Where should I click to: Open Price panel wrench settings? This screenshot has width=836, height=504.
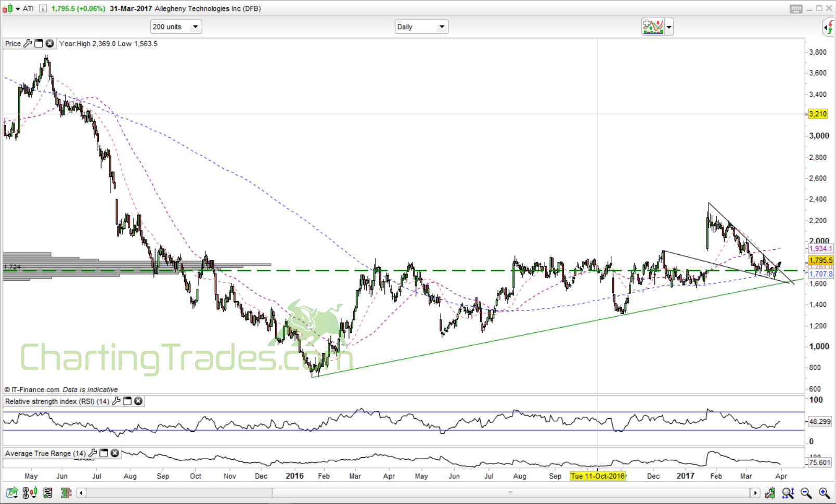[28, 44]
